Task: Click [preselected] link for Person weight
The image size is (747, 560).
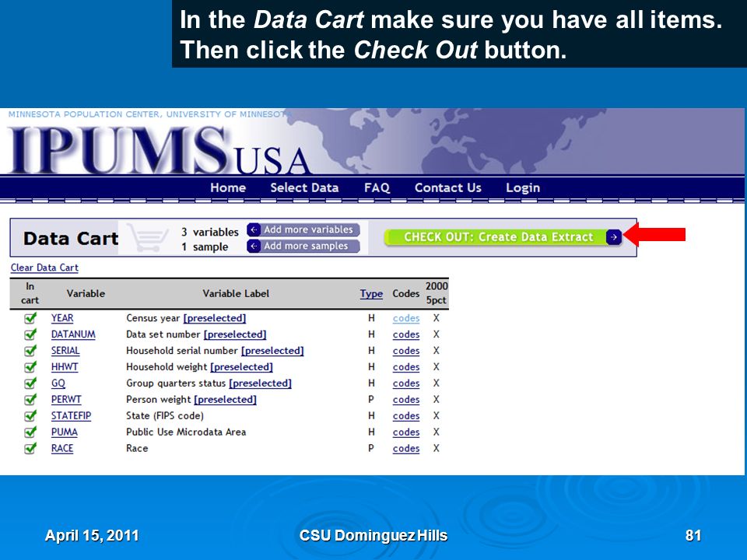Action: click(226, 400)
